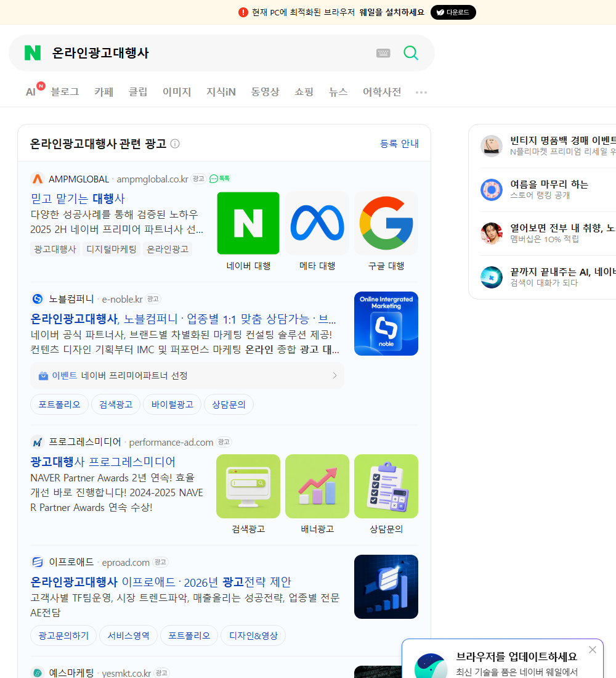The image size is (616, 678).
Task: Click the 광고대행사 tag
Action: click(55, 249)
